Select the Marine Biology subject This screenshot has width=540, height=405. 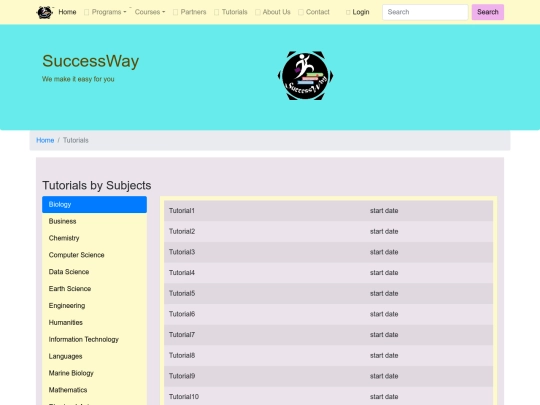click(94, 373)
